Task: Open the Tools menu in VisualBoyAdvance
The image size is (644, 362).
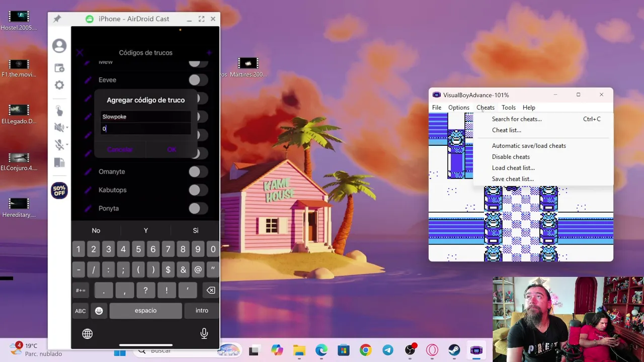Action: [509, 108]
